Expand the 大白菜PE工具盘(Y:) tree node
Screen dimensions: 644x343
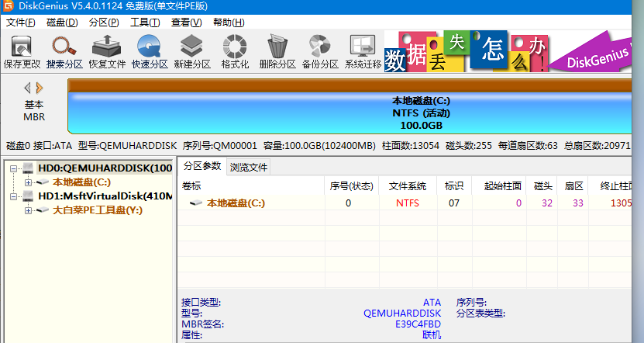click(x=28, y=210)
